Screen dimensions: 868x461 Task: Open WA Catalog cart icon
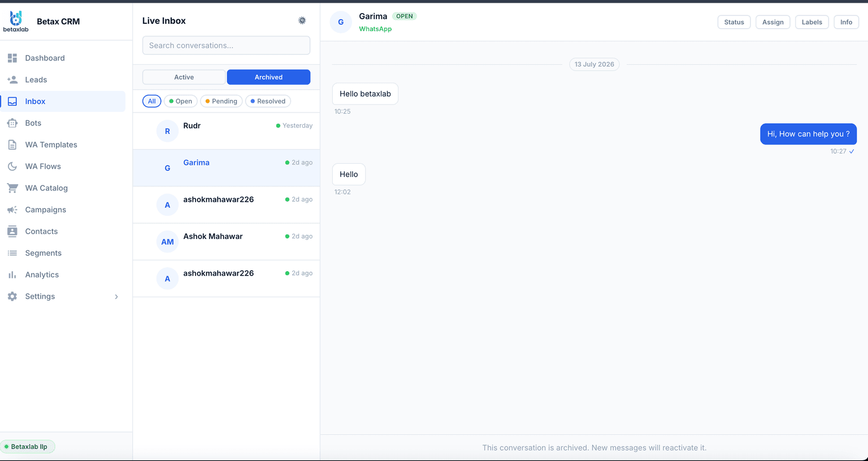(12, 188)
